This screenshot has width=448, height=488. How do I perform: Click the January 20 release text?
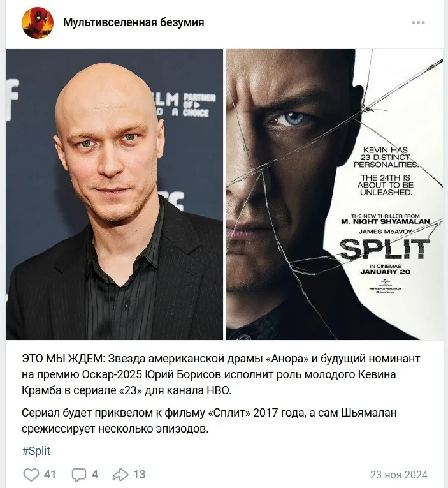(385, 272)
